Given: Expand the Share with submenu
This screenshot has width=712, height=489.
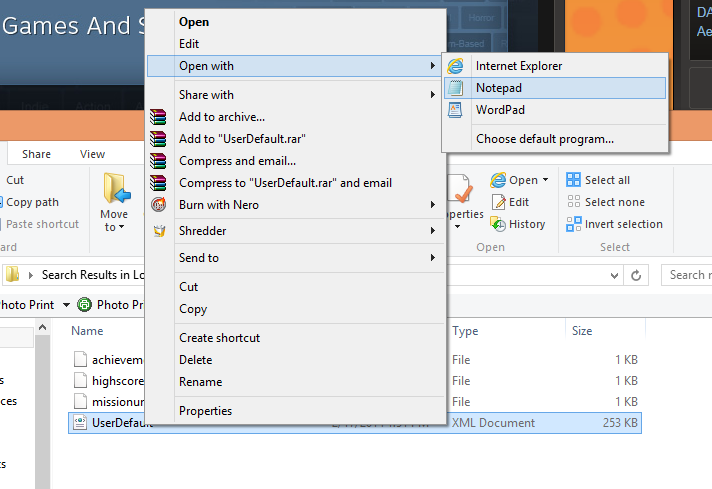Looking at the screenshot, I should point(295,95).
